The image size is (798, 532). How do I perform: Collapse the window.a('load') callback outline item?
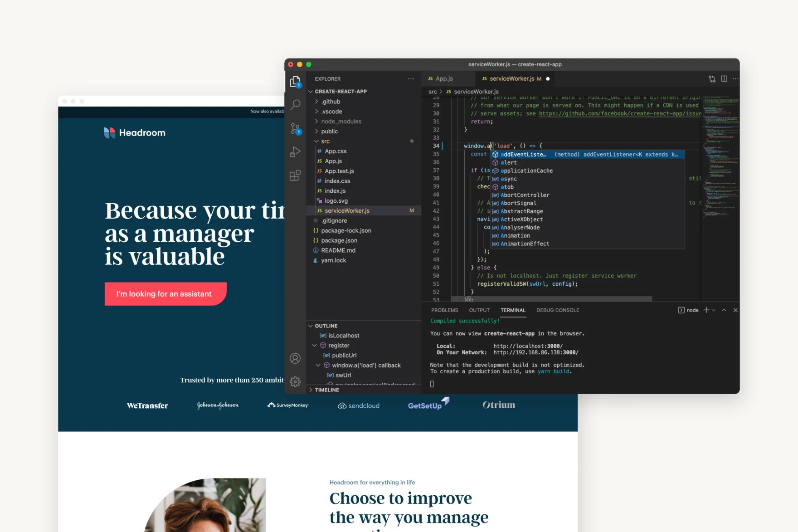(318, 366)
